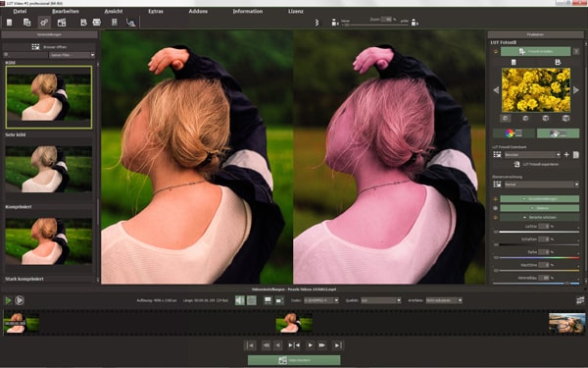
Task: Click the save floppy icon above the yellow flowers image
Action: click(558, 62)
